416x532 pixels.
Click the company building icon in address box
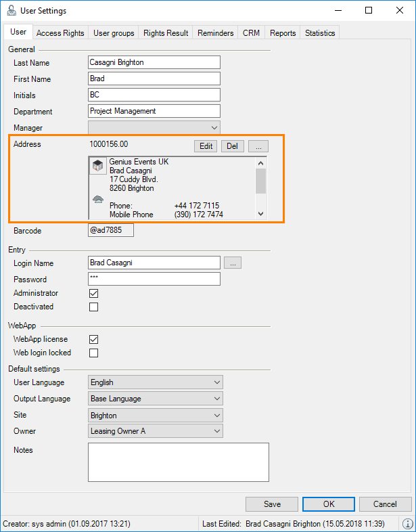tap(98, 167)
